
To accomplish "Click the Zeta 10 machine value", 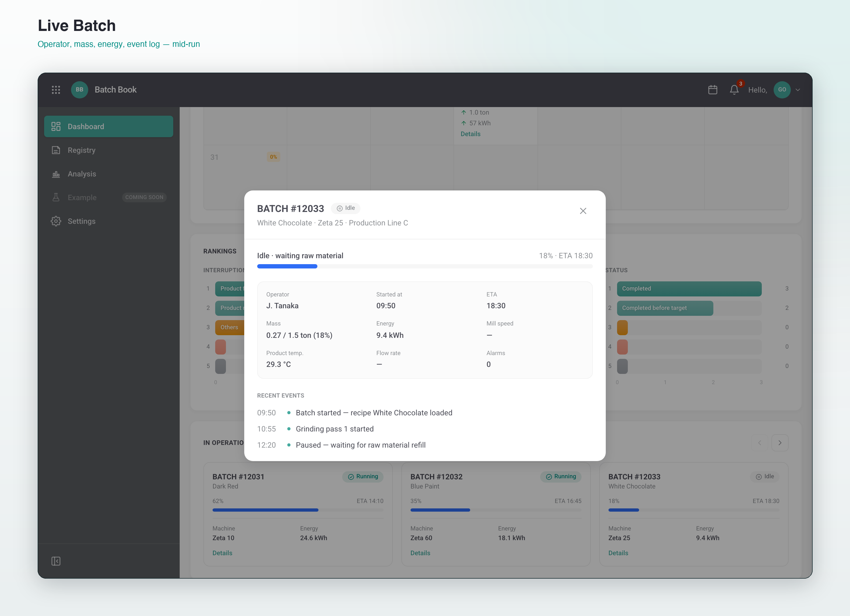I will click(223, 538).
